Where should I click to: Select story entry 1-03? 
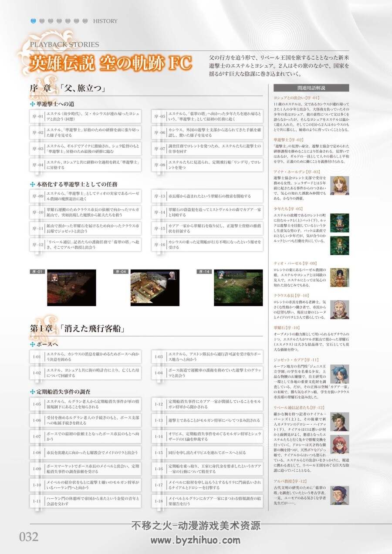(x=207, y=357)
